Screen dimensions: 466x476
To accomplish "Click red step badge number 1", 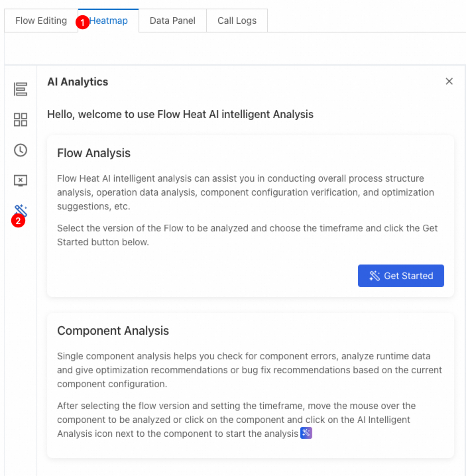I will click(83, 22).
